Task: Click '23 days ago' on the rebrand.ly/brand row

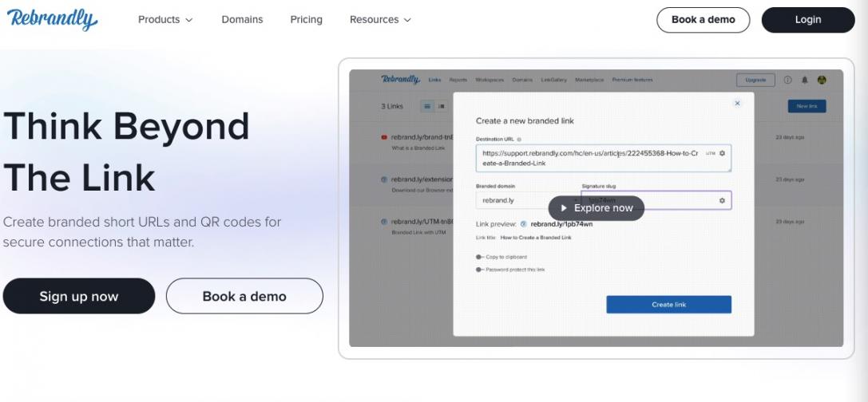Action: (790, 137)
